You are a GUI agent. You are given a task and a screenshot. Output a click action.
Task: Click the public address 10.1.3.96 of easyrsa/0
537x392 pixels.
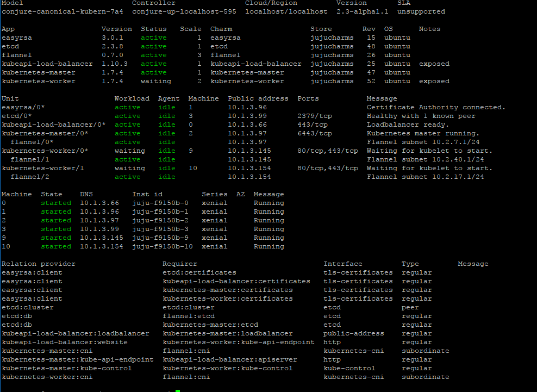pos(247,107)
